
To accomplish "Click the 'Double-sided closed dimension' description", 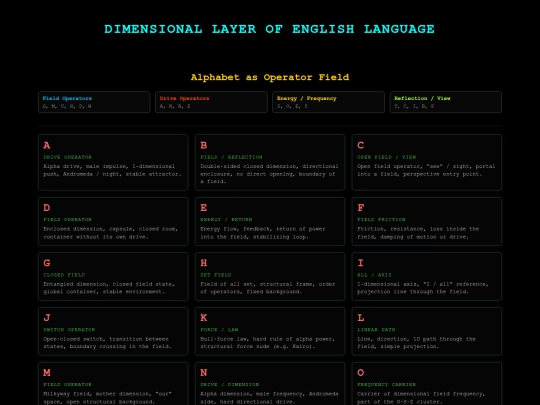I will point(269,174).
